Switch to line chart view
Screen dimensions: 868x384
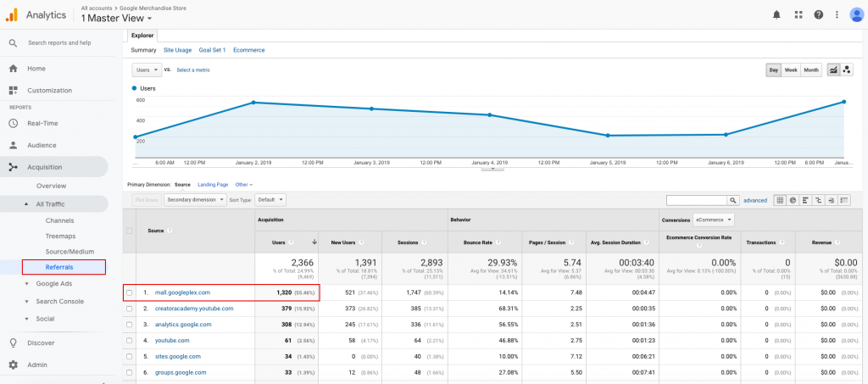(x=833, y=70)
